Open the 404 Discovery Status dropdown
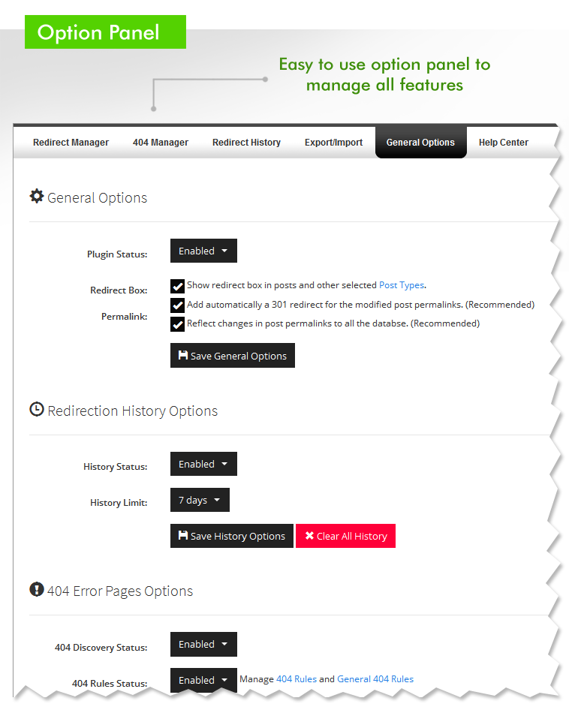 (x=203, y=645)
